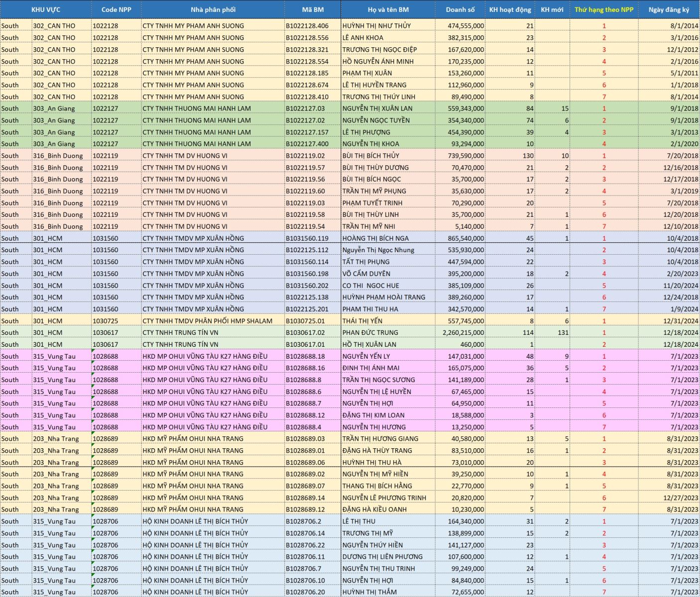The image size is (700, 597).
Task: Select the name VÕ CẨM DUYÊN
Action: [x=366, y=274]
